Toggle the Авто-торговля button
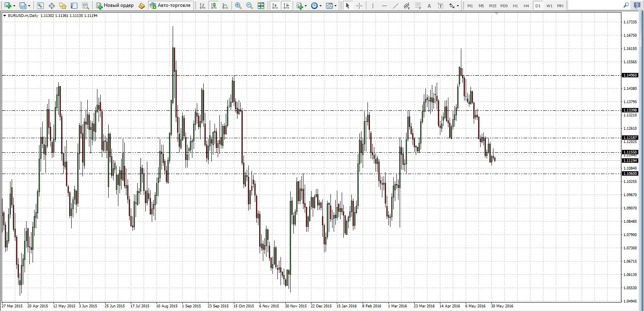This screenshot has height=311, width=644. 170,6
